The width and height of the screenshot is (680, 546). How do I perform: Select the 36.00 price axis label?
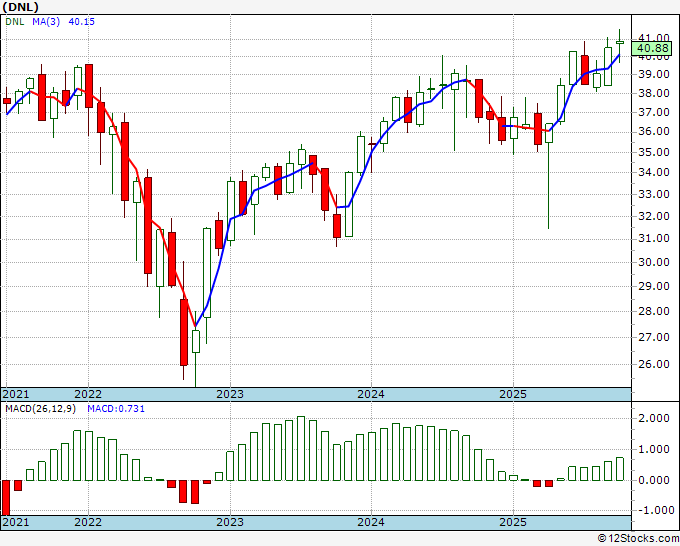654,131
